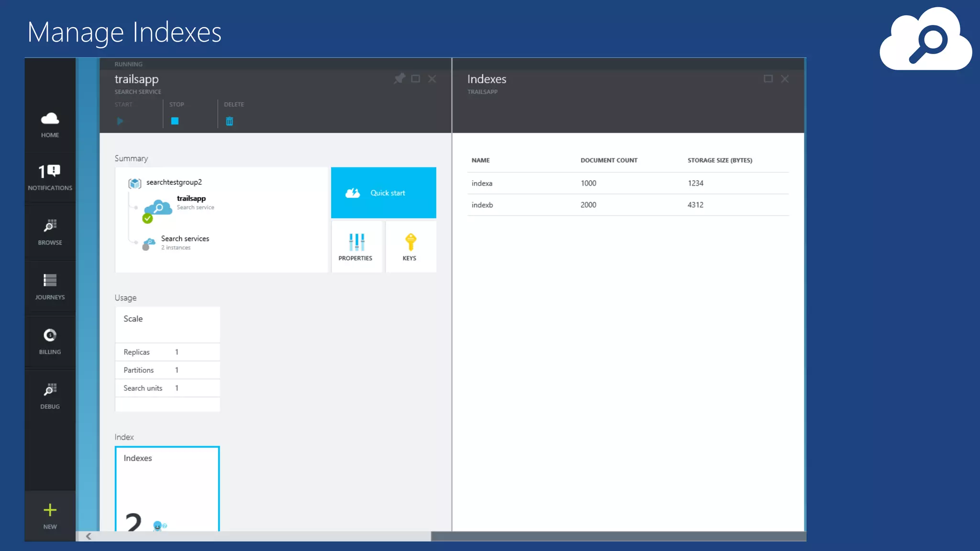Select the searchtestgroup2 resource group
Screen dimensions: 980x551
pos(166,183)
